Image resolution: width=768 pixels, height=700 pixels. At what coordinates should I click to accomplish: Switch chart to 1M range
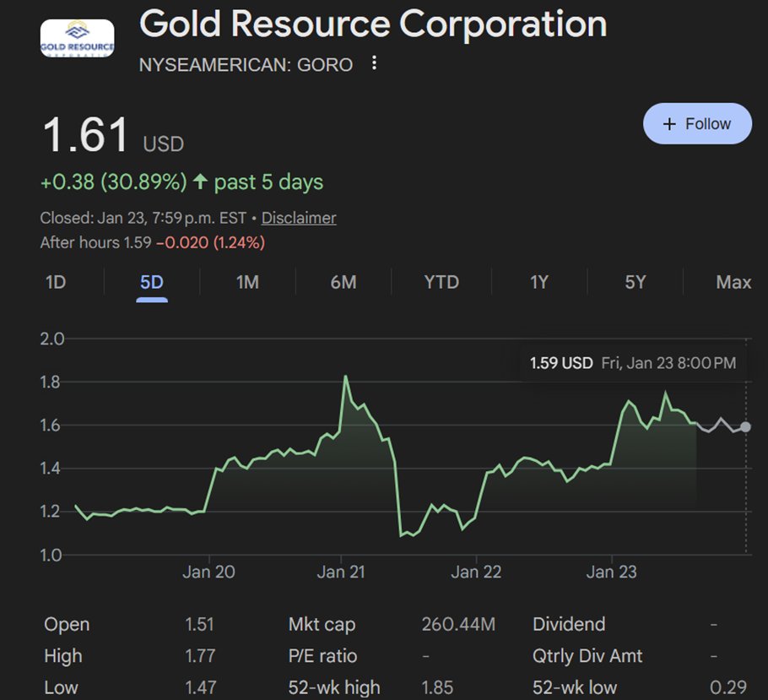click(247, 282)
